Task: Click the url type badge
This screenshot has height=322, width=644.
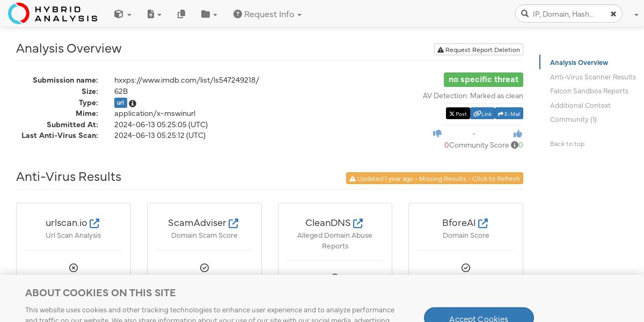Action: click(120, 103)
